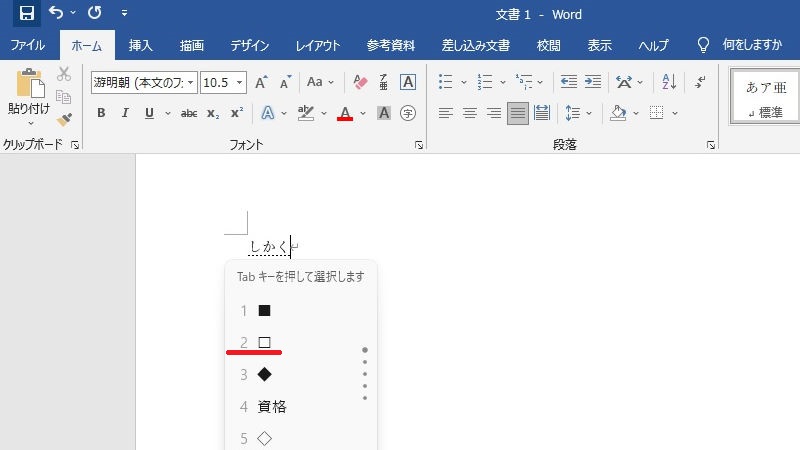Choose IME candidate 資格 from list
The height and width of the screenshot is (450, 800).
pos(272,406)
